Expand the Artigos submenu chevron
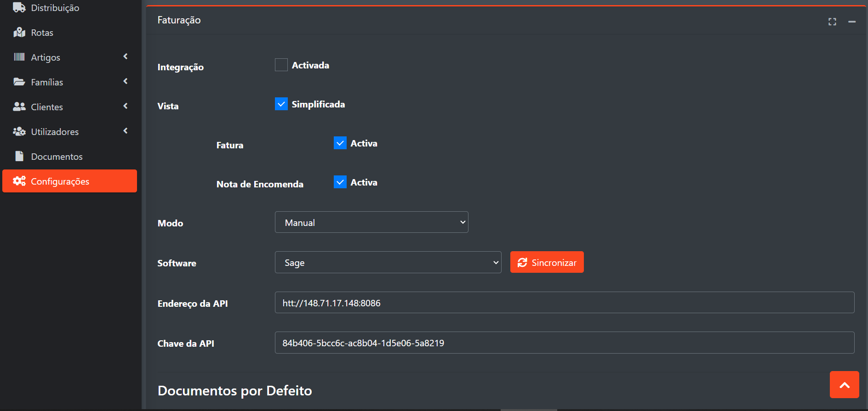This screenshot has width=868, height=411. pyautogui.click(x=126, y=56)
